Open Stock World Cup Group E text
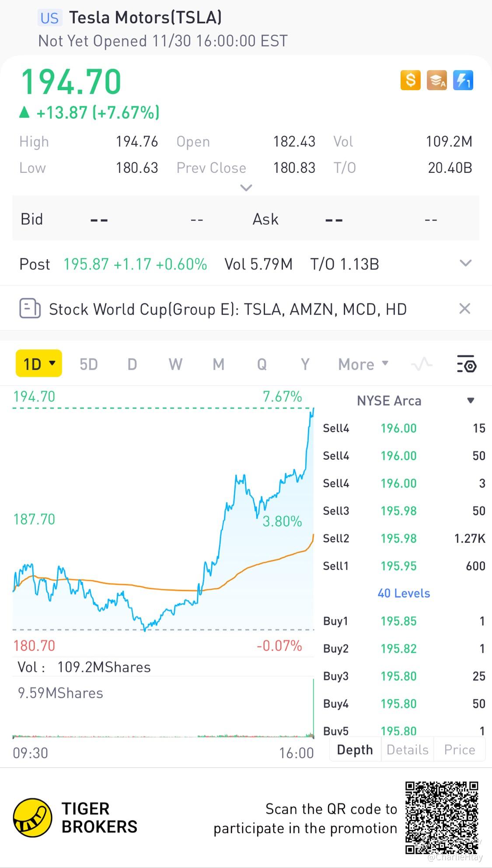The width and height of the screenshot is (492, 868). click(x=227, y=309)
